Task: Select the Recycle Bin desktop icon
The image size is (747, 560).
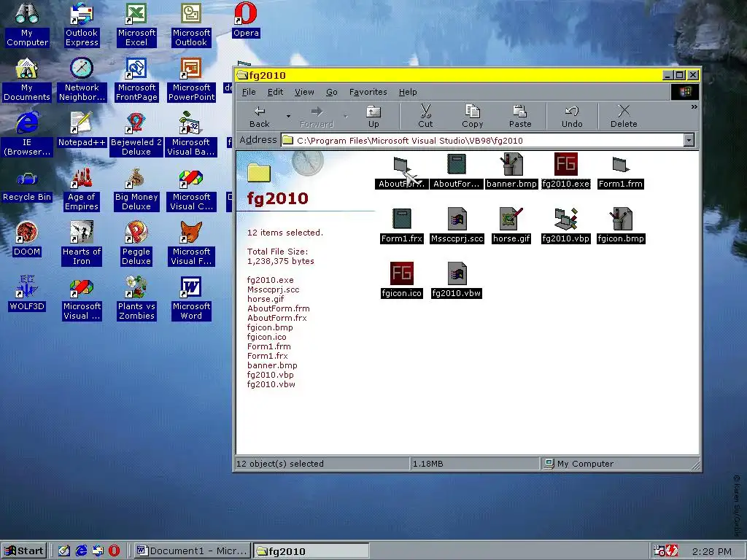Action: pyautogui.click(x=27, y=179)
